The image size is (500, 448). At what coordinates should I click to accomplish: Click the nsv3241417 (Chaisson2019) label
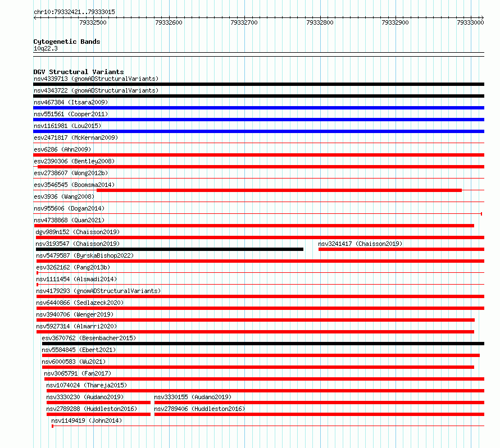pos(360,244)
